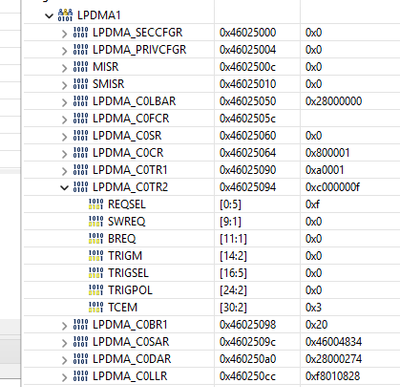Click the REQSEL value 0xf
The height and width of the screenshot is (387, 400).
312,204
